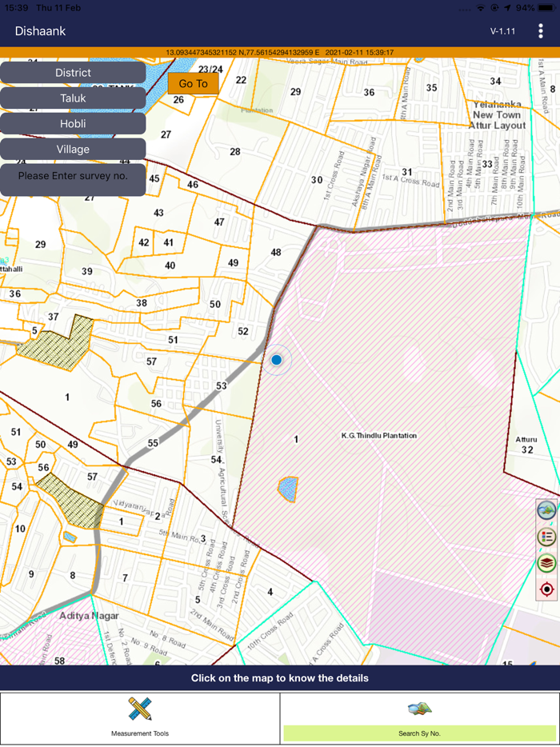Tap the blue current location dot
The height and width of the screenshot is (747, 560).
point(277,360)
